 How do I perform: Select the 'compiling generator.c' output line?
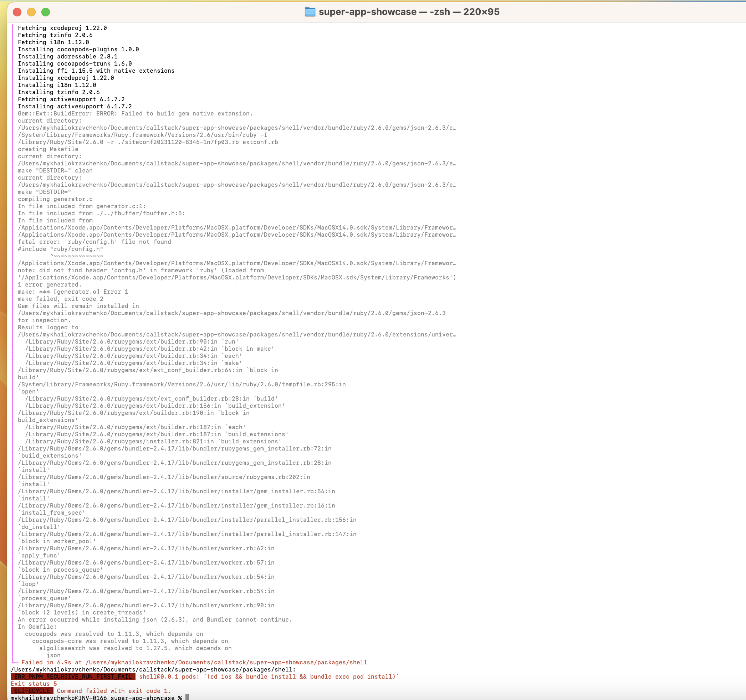(55, 199)
